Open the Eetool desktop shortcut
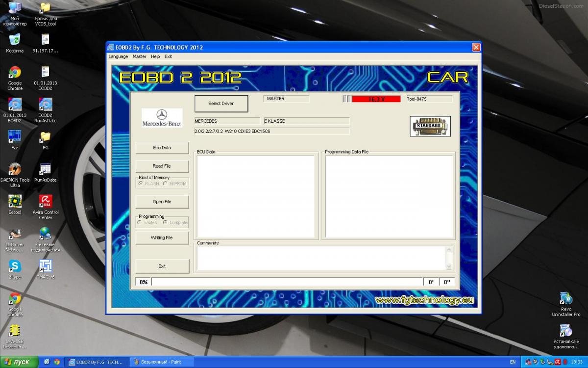588x368 pixels. [15, 202]
